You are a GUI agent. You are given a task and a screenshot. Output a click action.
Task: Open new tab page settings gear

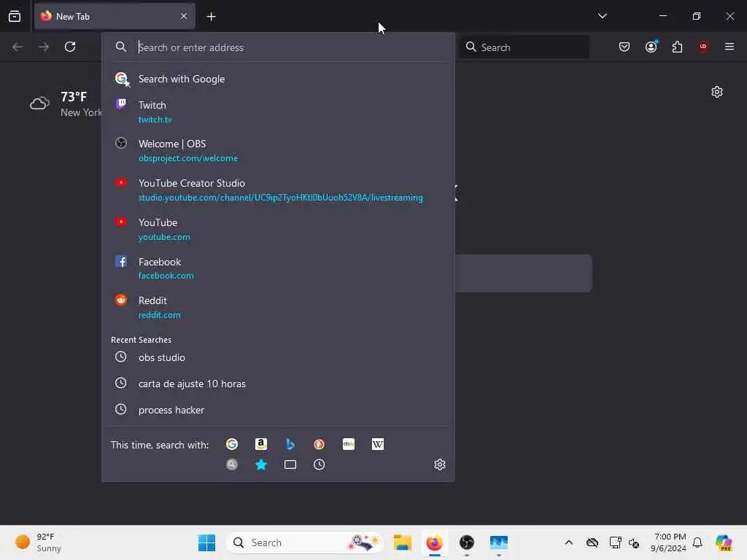click(716, 92)
